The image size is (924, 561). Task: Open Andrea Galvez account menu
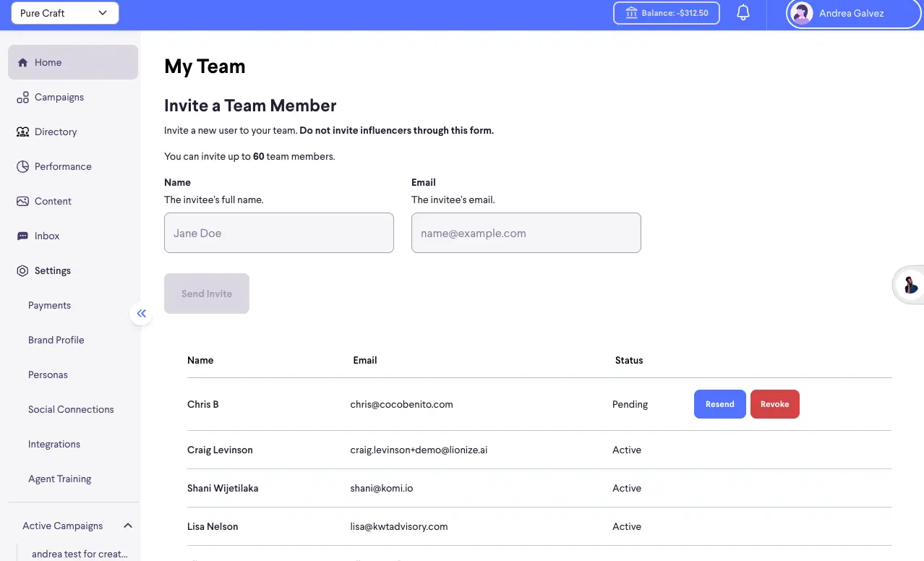854,13
